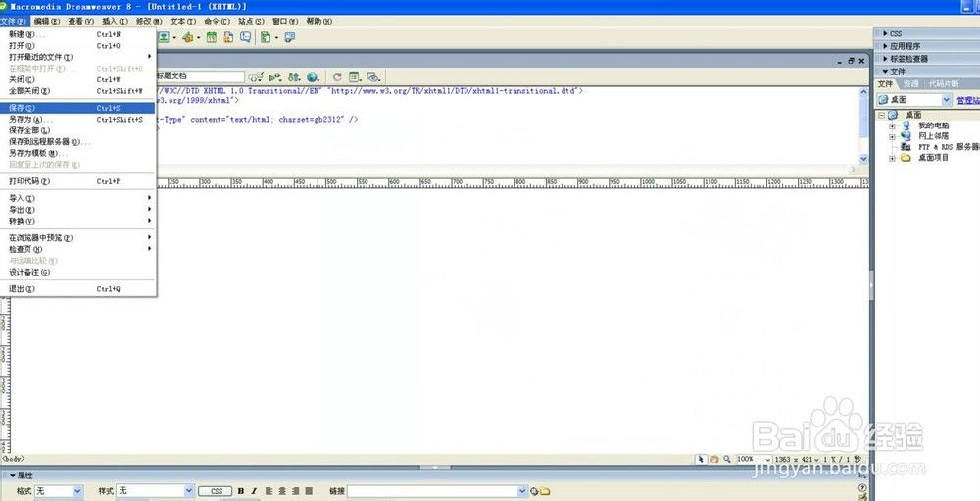980x501 pixels.
Task: Switch to the Snippets (代码片断) tab
Action: pyautogui.click(x=944, y=83)
